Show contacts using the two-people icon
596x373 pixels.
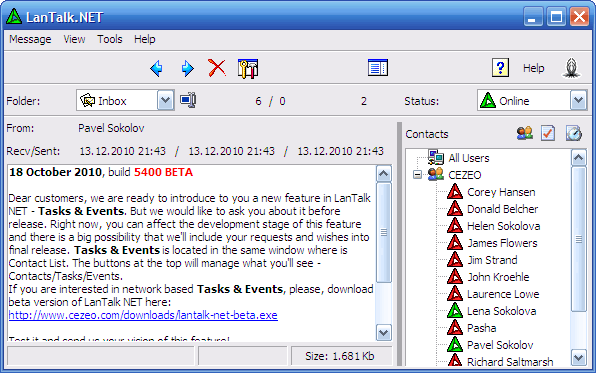[x=525, y=133]
